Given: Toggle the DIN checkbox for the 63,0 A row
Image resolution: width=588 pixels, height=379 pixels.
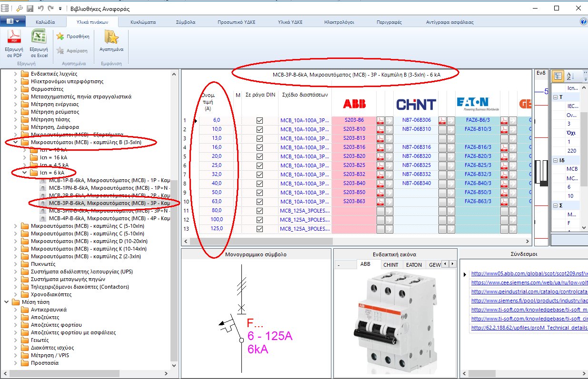Looking at the screenshot, I should pyautogui.click(x=259, y=201).
